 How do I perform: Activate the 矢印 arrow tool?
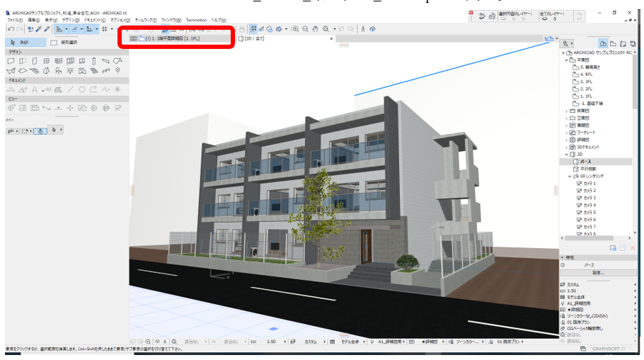click(x=25, y=43)
